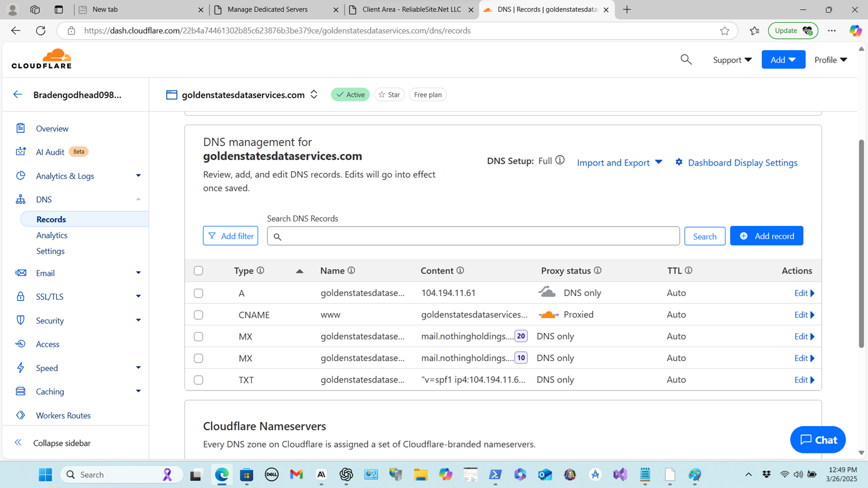Click the TTL column info icon
868x488 pixels.
tap(689, 271)
